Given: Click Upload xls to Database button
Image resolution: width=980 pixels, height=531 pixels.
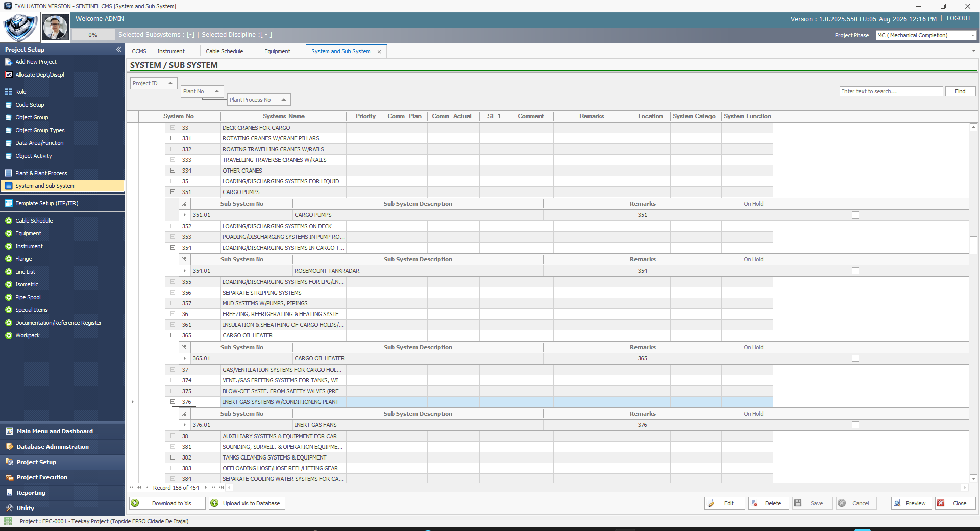Looking at the screenshot, I should [247, 503].
